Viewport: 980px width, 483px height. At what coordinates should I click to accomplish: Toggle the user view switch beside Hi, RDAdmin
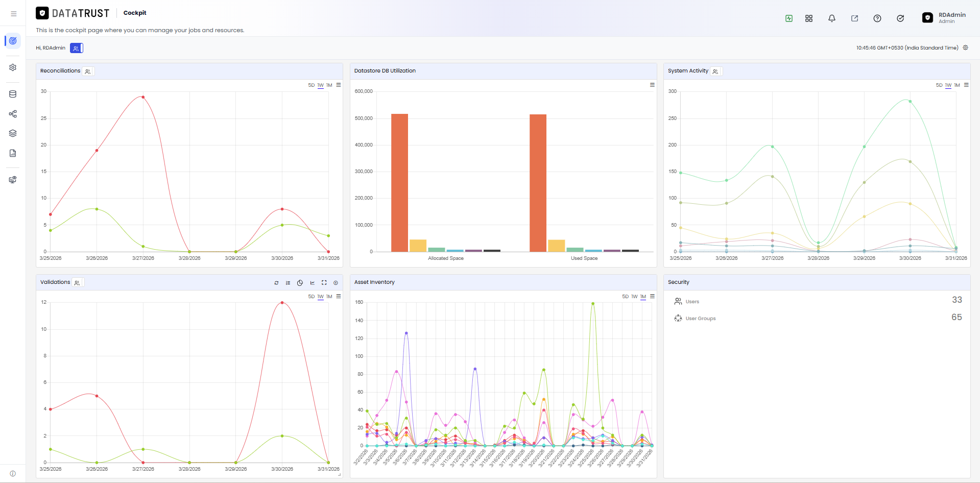[77, 48]
